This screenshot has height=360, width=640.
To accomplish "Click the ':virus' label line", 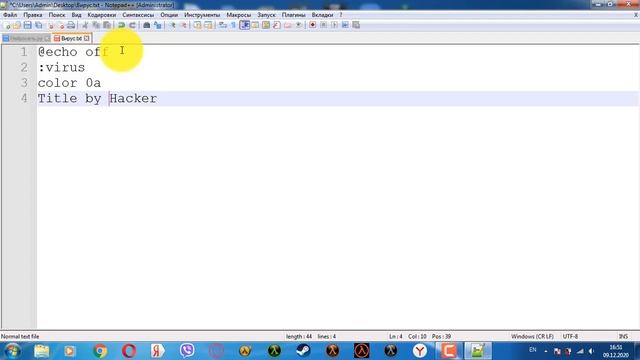I will (x=62, y=67).
